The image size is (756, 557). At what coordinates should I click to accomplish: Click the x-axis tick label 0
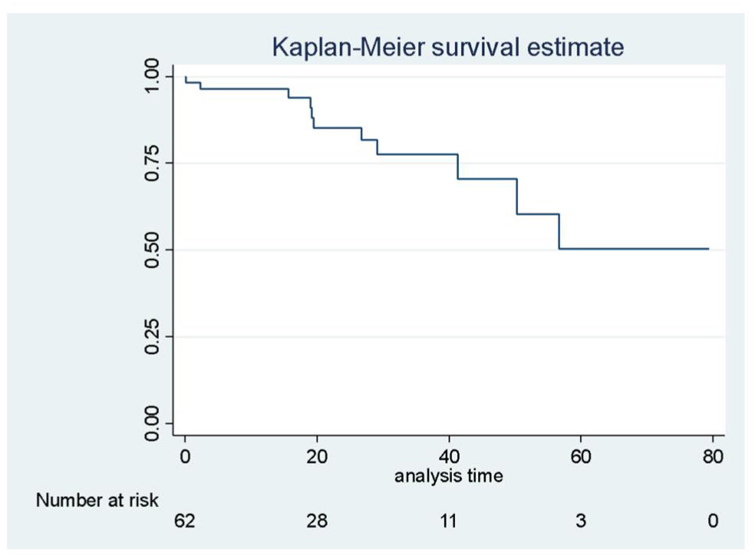[185, 457]
